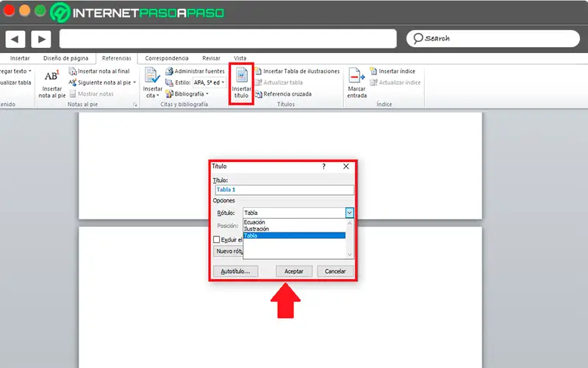This screenshot has height=368, width=588.
Task: Select the Referencias tab
Action: tap(117, 58)
